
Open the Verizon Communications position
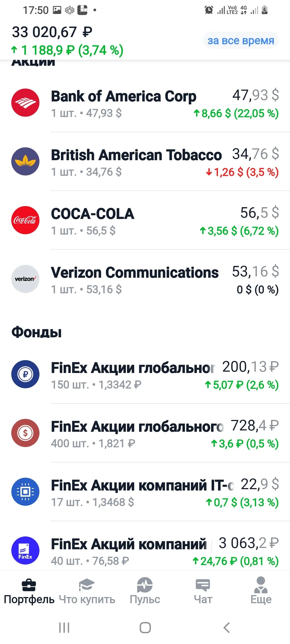pyautogui.click(x=145, y=279)
